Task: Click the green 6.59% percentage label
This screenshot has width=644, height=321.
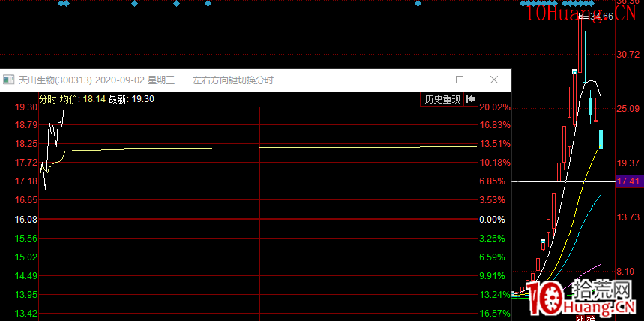Action: pyautogui.click(x=493, y=257)
